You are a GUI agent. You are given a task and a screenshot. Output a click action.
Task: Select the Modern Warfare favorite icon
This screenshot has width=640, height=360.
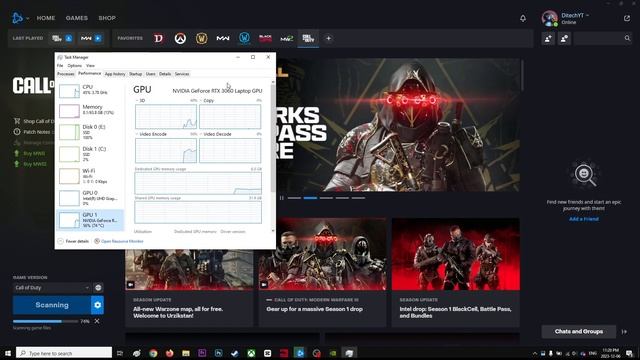[x=223, y=38]
